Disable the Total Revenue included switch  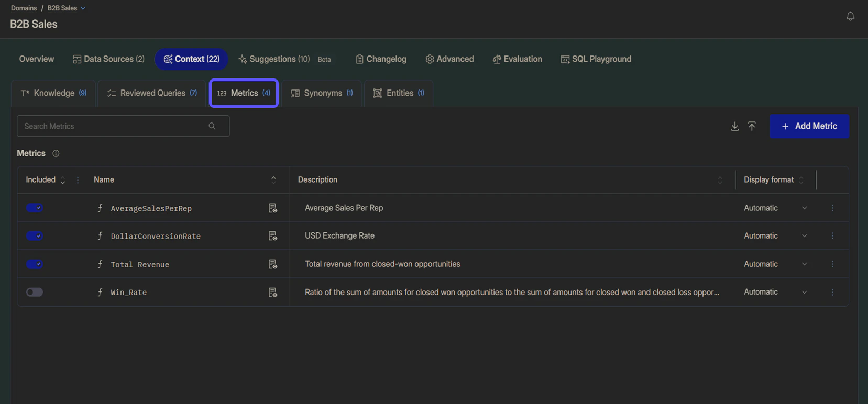(x=35, y=264)
